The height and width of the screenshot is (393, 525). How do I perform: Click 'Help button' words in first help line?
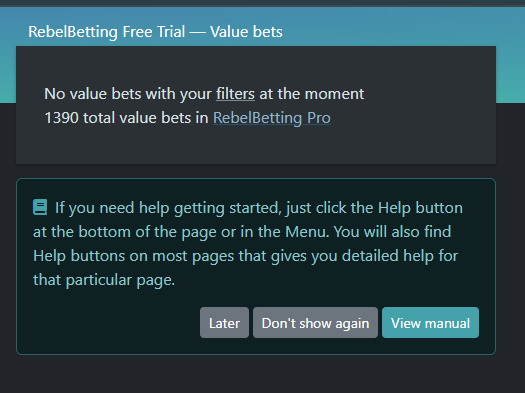pos(421,208)
